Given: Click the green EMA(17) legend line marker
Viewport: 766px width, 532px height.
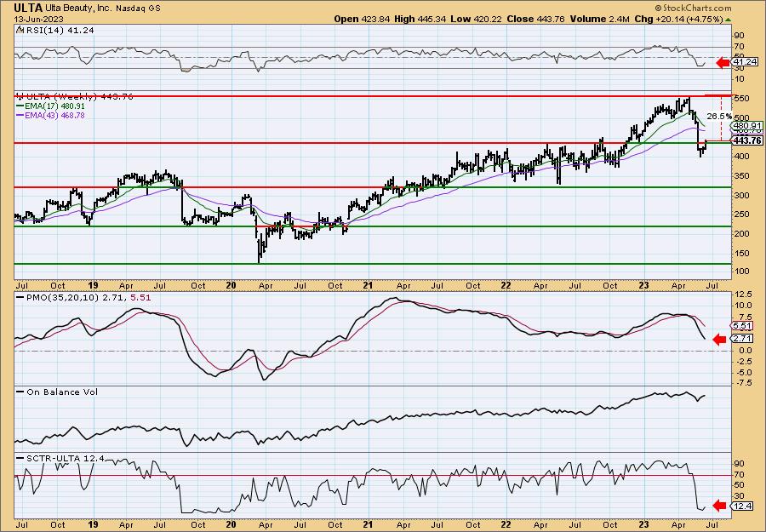Looking at the screenshot, I should click(x=20, y=106).
